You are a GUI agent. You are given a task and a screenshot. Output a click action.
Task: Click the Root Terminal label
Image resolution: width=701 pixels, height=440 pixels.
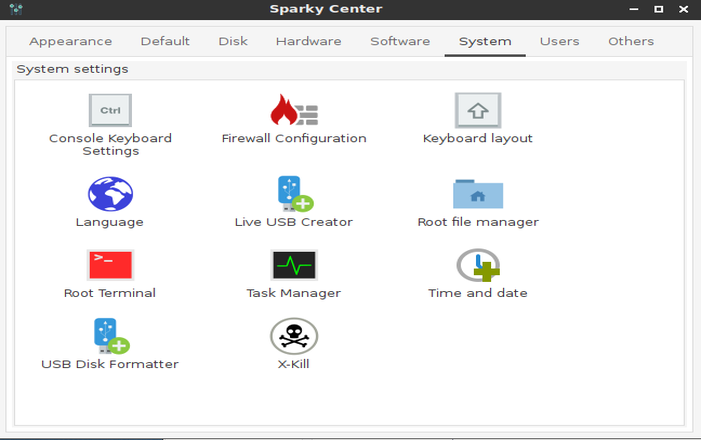tap(110, 293)
